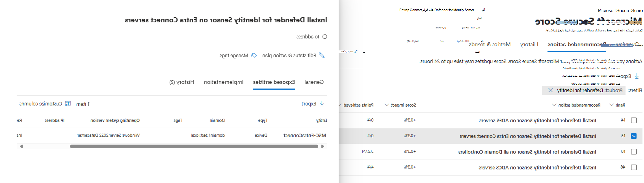Click the horizontal scrollbar thumb in entities table
644x183 pixels.
[x=194, y=146]
